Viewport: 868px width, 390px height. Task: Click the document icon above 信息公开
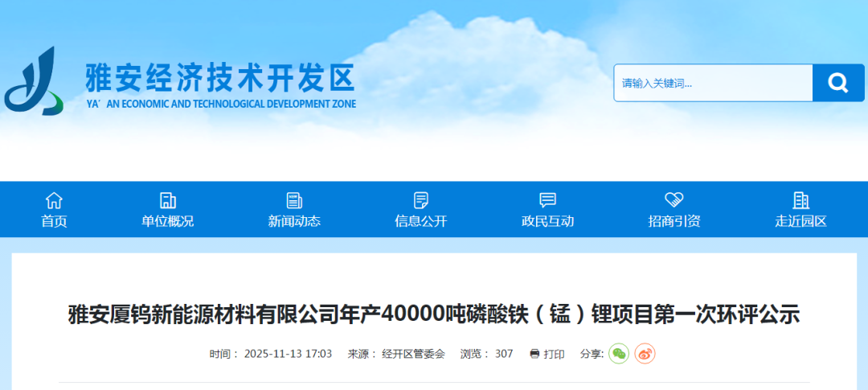coord(420,200)
